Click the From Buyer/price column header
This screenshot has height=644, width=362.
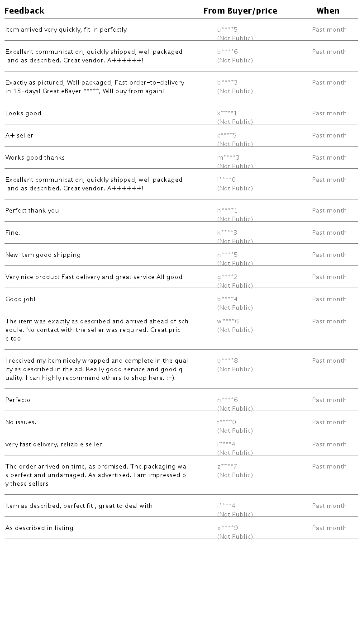(x=240, y=11)
